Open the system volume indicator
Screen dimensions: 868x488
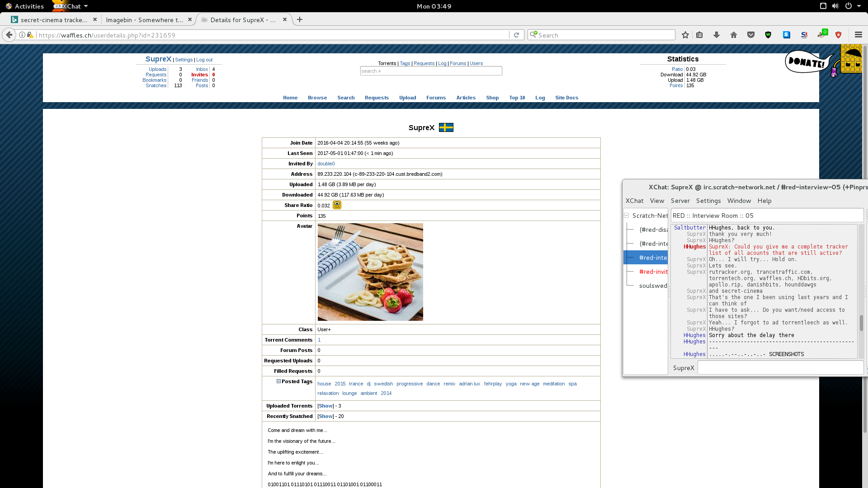[835, 6]
